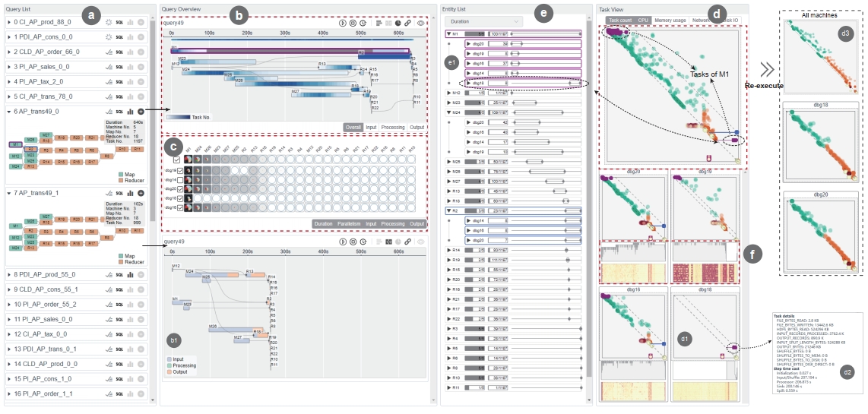Switch to Memory usage tab in Task View
Screen dimensions: 868x414
[671, 20]
